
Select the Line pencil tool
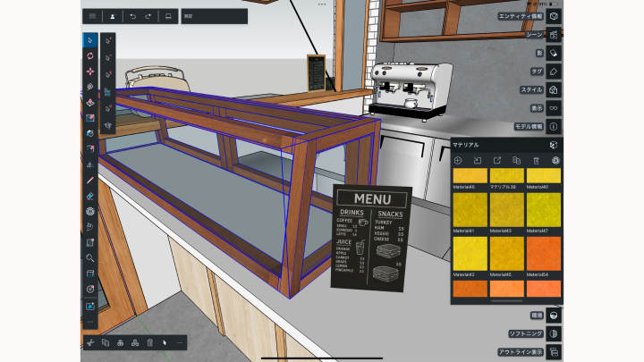90,181
